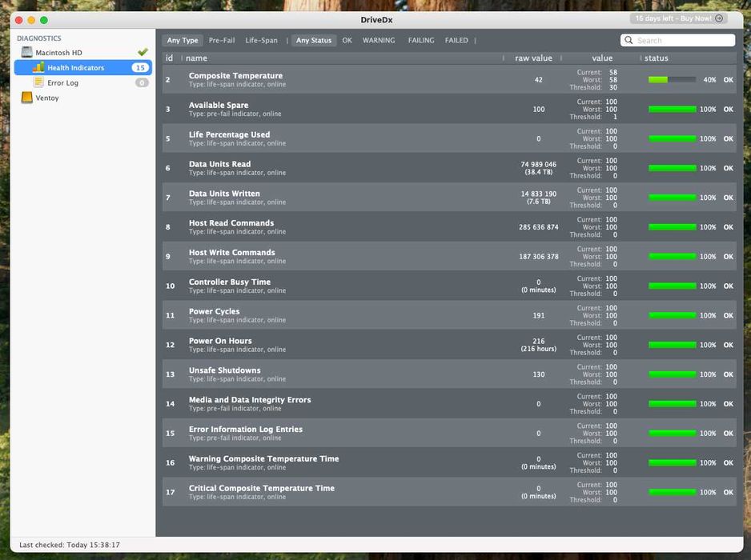Click the Composite Temperature 40% health bar
751x560 pixels.
click(672, 79)
